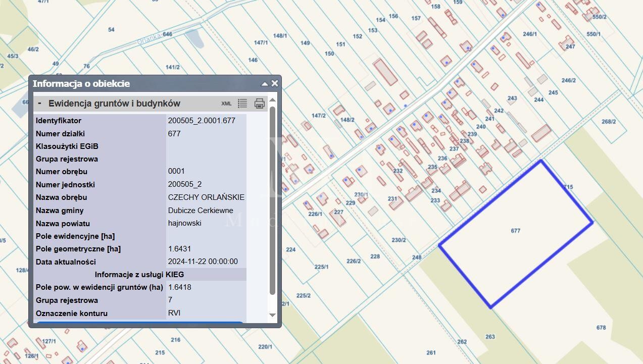Click parcel 678 on the map
The width and height of the screenshot is (643, 364).
[x=601, y=328]
